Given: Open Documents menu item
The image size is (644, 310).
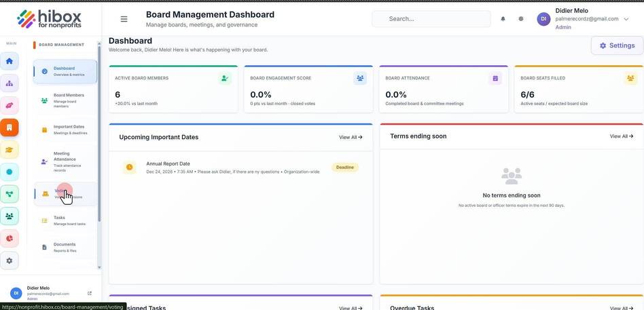Looking at the screenshot, I should tap(65, 248).
